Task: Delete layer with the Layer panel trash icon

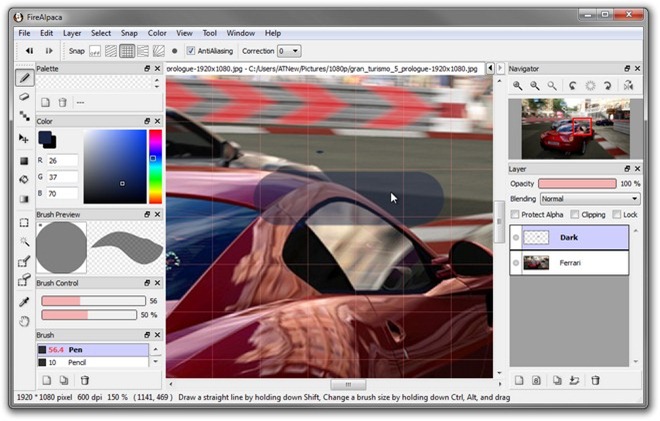Action: pyautogui.click(x=595, y=380)
